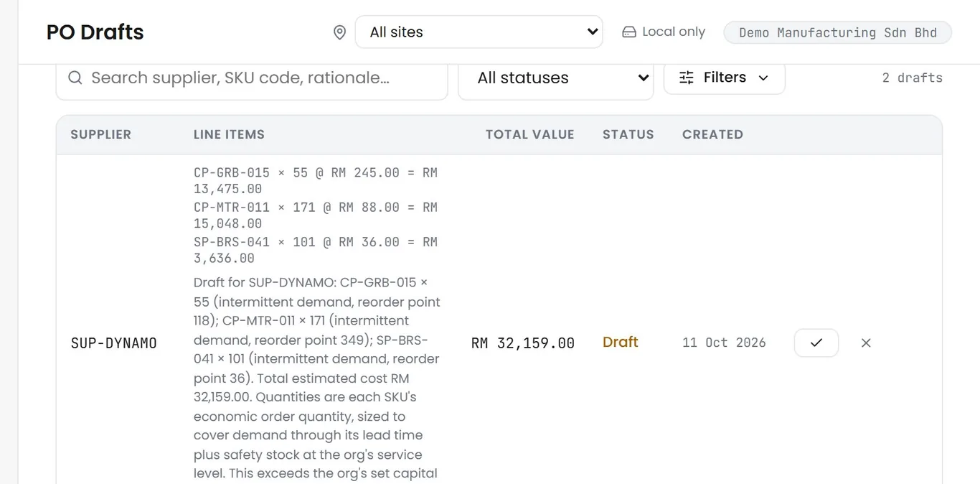
Task: Click the CREATED column header
Action: click(x=712, y=134)
